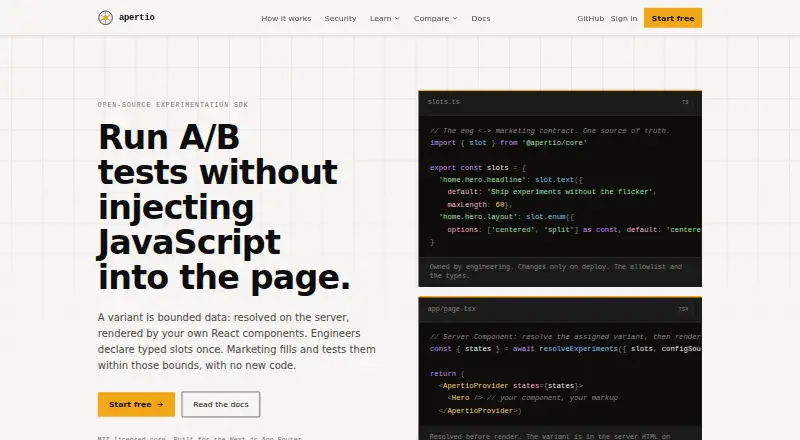Image resolution: width=800 pixels, height=440 pixels.
Task: Click the 'home.hero.layout' code line
Action: click(x=507, y=217)
